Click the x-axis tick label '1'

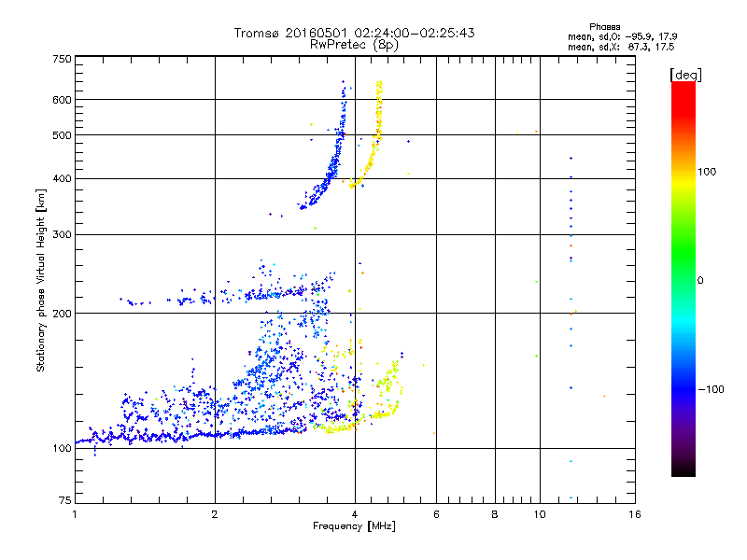pyautogui.click(x=75, y=514)
